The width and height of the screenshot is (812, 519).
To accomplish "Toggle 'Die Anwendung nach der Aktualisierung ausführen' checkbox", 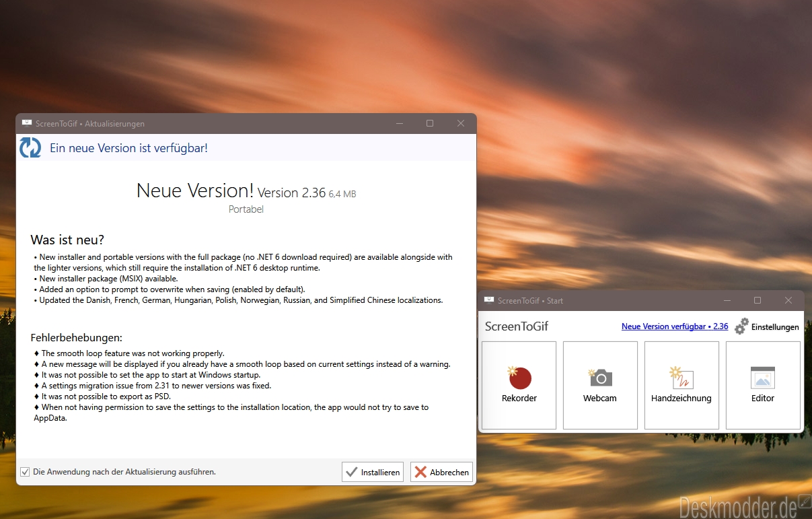I will (25, 472).
